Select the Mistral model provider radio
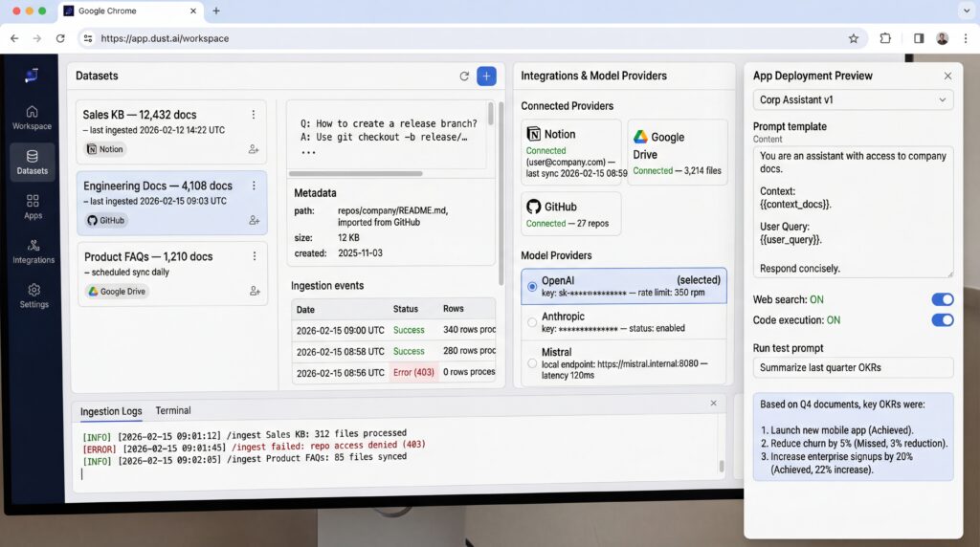The image size is (980, 547). [x=532, y=363]
